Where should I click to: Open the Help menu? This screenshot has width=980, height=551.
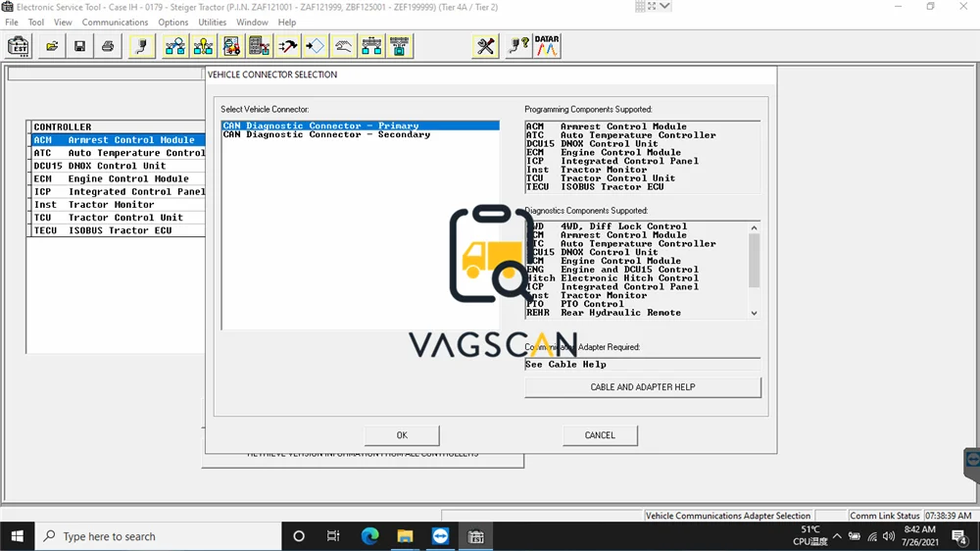coord(287,22)
